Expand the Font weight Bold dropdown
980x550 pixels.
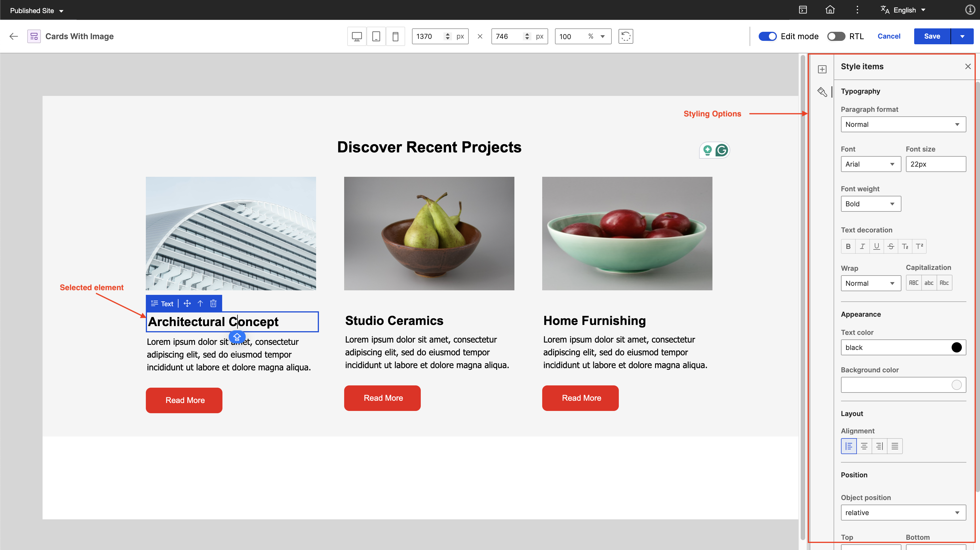(x=870, y=204)
